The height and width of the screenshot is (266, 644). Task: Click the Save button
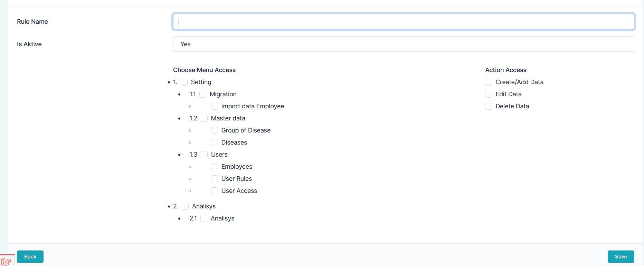621,257
